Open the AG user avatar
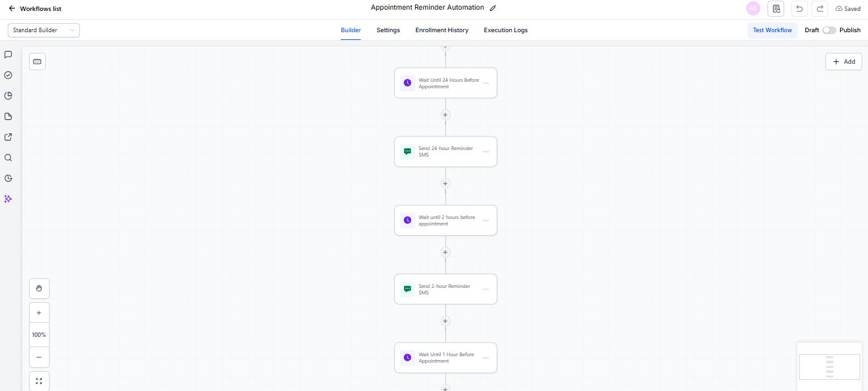 (x=753, y=8)
